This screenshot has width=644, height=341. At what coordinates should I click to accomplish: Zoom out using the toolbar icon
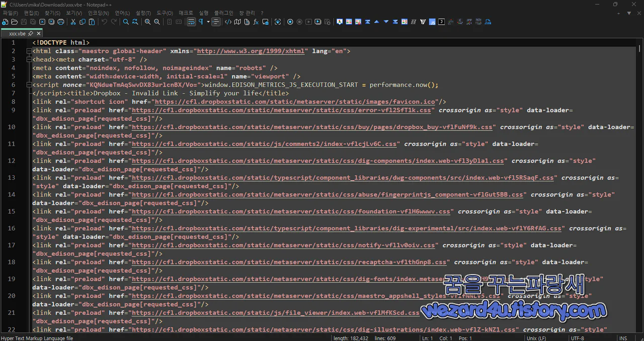tap(157, 22)
